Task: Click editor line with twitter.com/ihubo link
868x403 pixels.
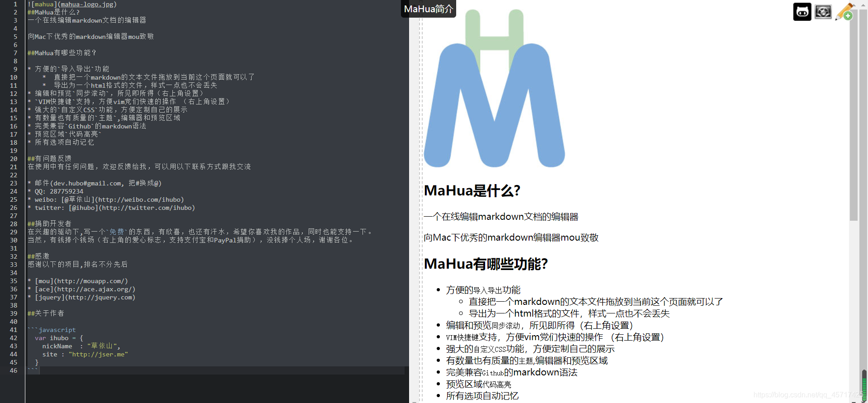Action: (111, 208)
